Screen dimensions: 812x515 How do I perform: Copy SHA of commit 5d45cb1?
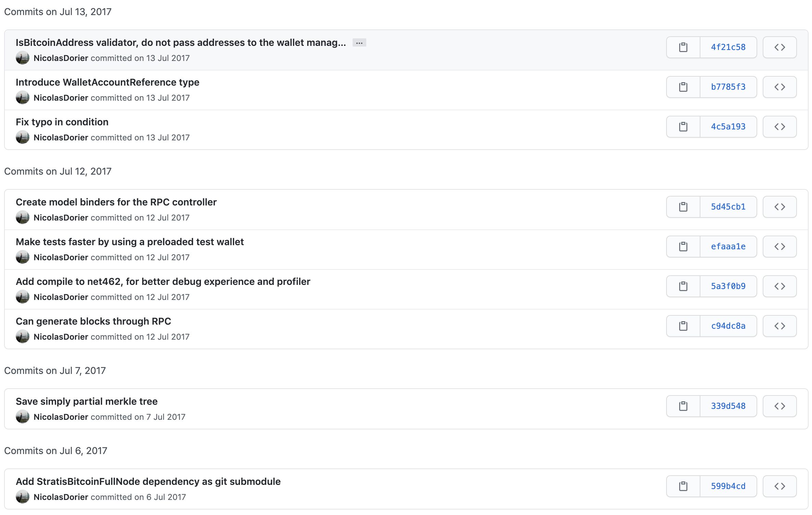[x=683, y=207]
